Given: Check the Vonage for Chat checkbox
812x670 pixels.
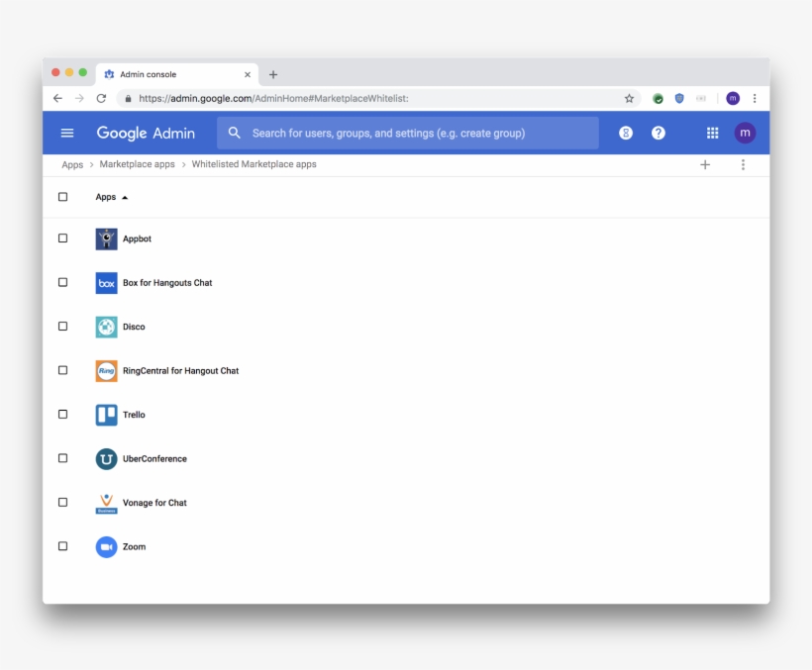Looking at the screenshot, I should pyautogui.click(x=62, y=502).
